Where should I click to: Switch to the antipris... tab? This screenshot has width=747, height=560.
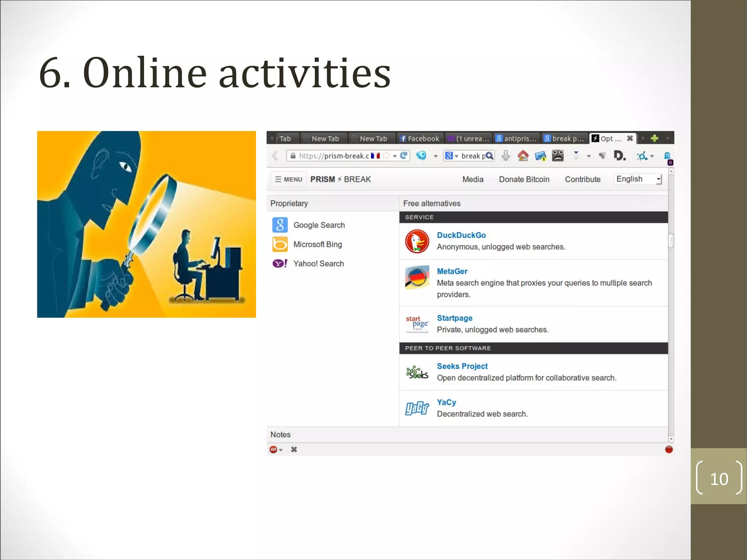(516, 138)
